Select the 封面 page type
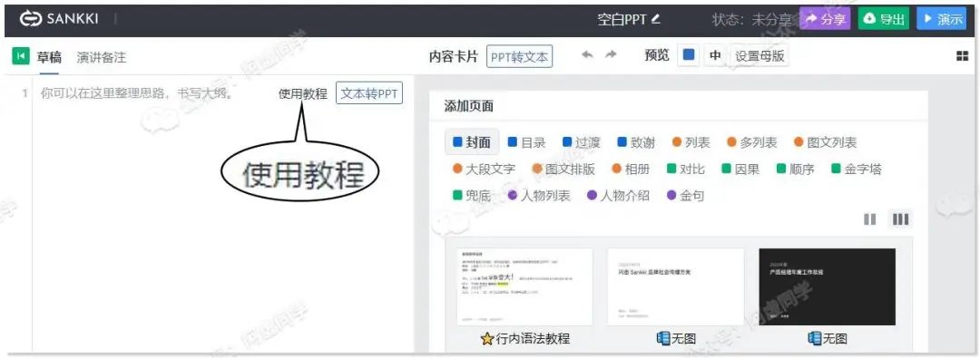 [x=472, y=142]
